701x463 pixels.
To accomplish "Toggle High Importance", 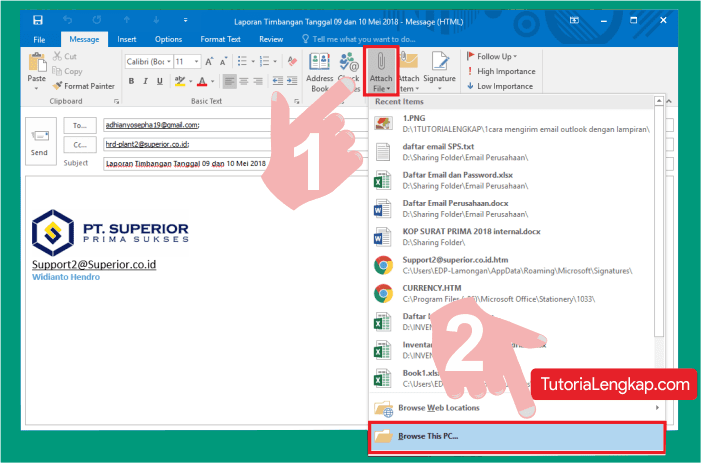I will (x=501, y=71).
